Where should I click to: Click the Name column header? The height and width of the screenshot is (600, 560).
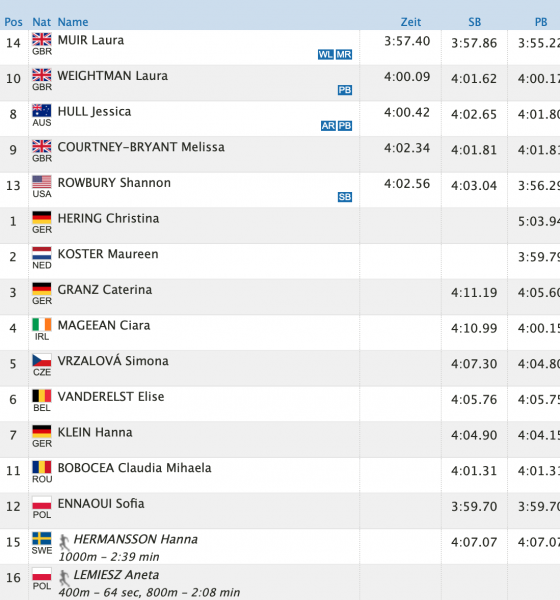coord(73,22)
